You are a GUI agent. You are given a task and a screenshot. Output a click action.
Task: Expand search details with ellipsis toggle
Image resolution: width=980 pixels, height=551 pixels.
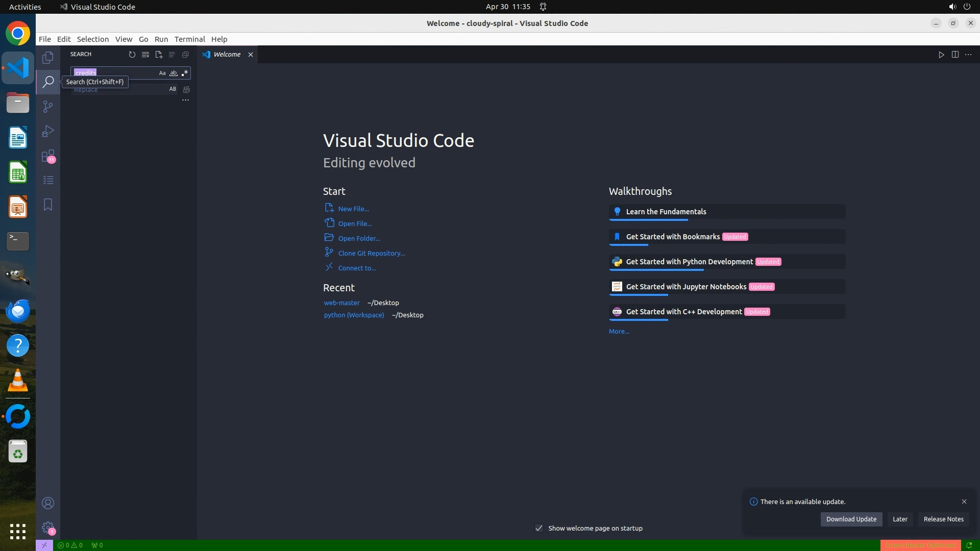pyautogui.click(x=185, y=101)
